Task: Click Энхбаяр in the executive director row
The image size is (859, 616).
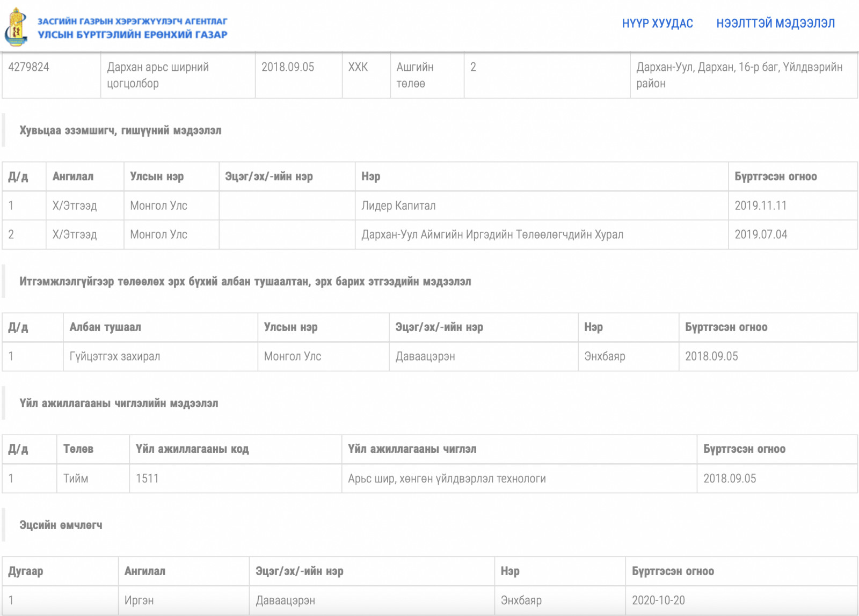Action: [605, 356]
